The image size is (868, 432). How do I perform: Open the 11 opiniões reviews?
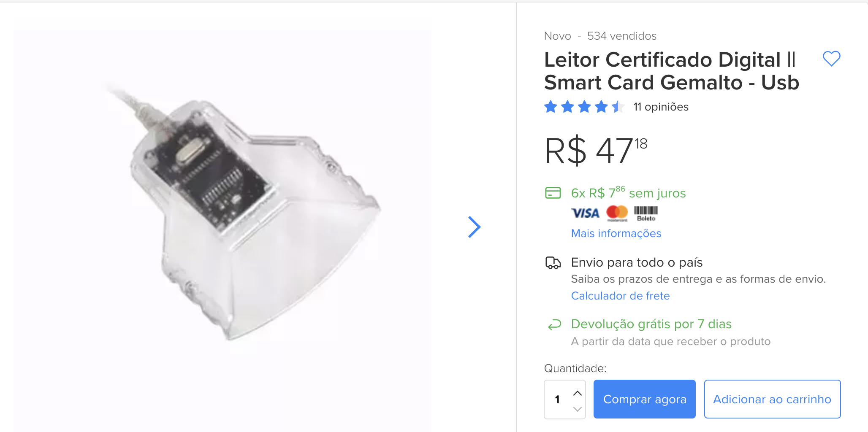pos(661,107)
